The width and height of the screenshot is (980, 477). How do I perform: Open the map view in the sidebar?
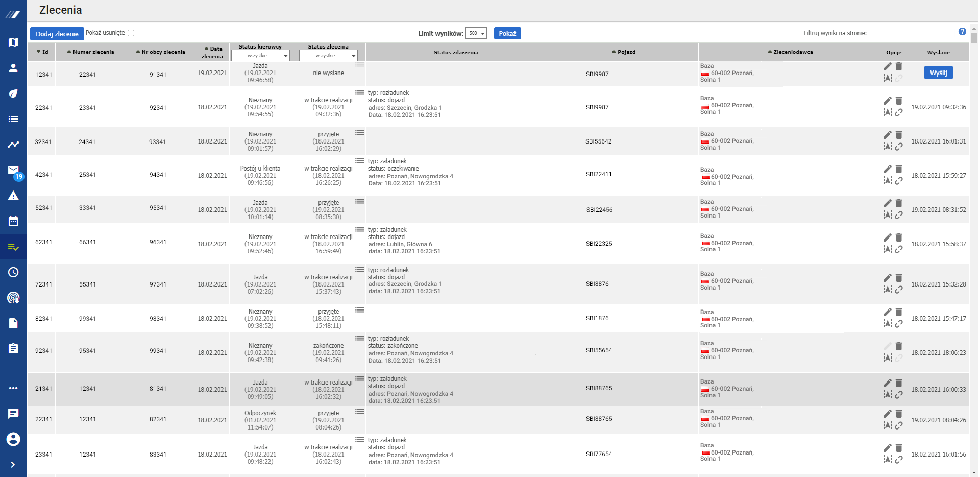tap(13, 42)
